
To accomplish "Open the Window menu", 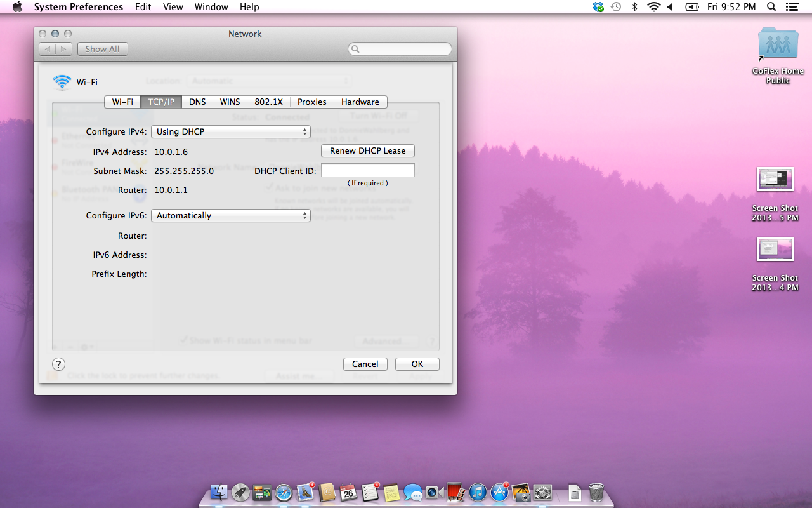I will pyautogui.click(x=211, y=7).
